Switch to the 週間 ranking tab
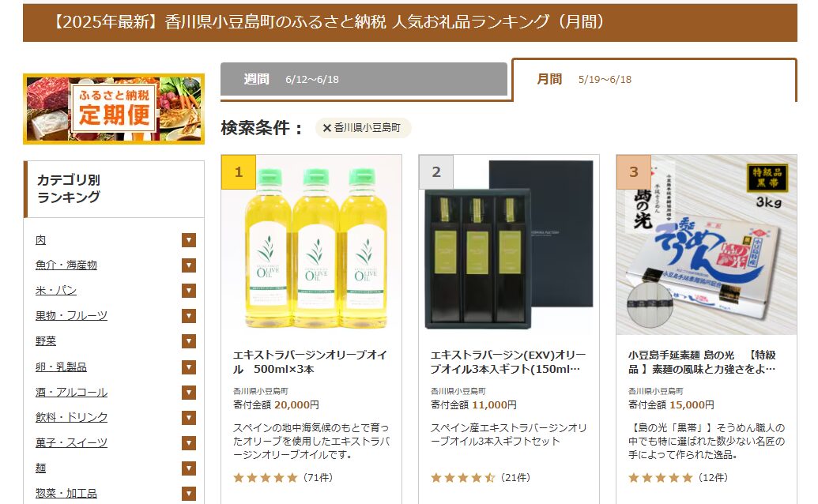Image resolution: width=818 pixels, height=504 pixels. pos(364,79)
